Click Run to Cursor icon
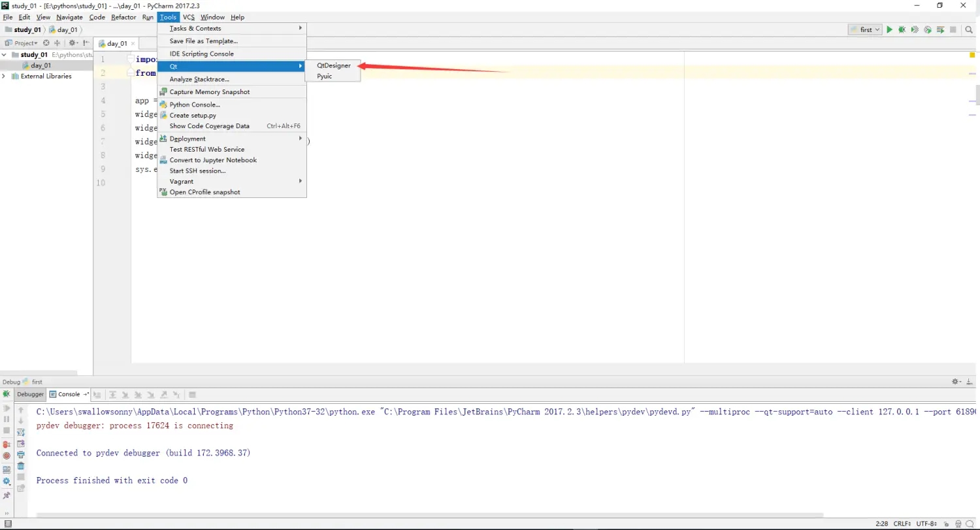This screenshot has width=980, height=530. 176,394
